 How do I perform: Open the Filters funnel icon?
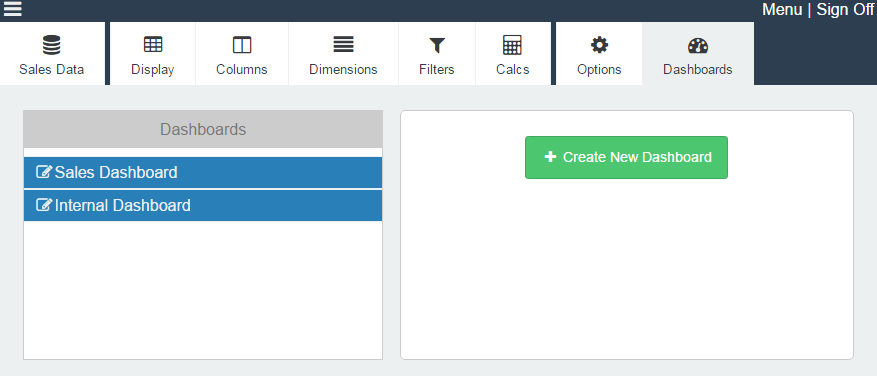pos(437,45)
